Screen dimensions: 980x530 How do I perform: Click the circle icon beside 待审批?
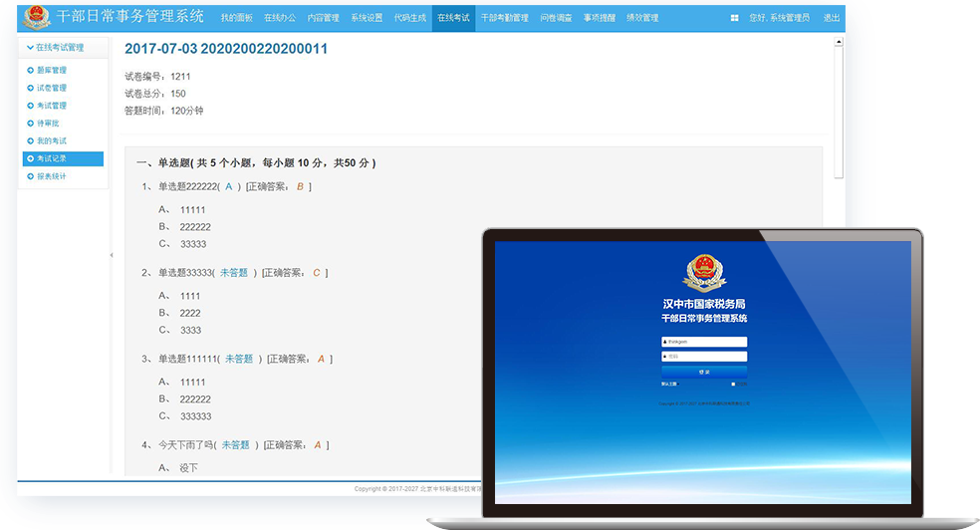coord(30,124)
